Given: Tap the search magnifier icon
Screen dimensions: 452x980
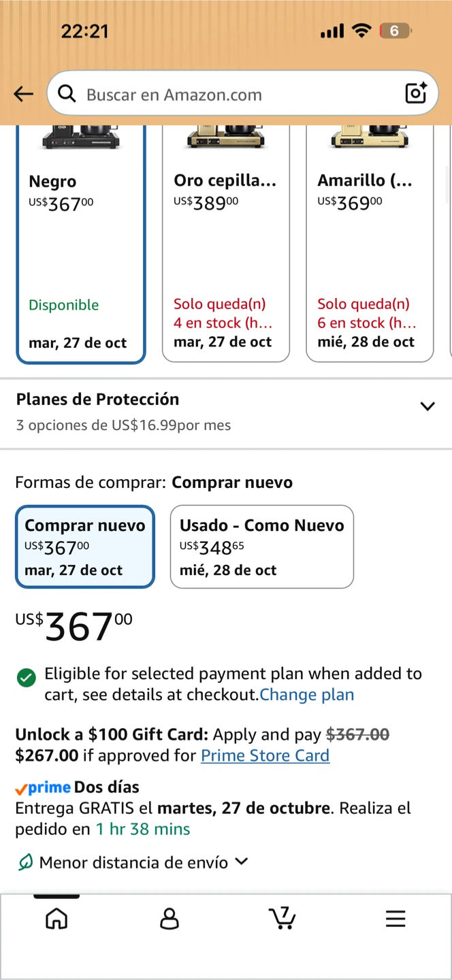Looking at the screenshot, I should pos(67,94).
